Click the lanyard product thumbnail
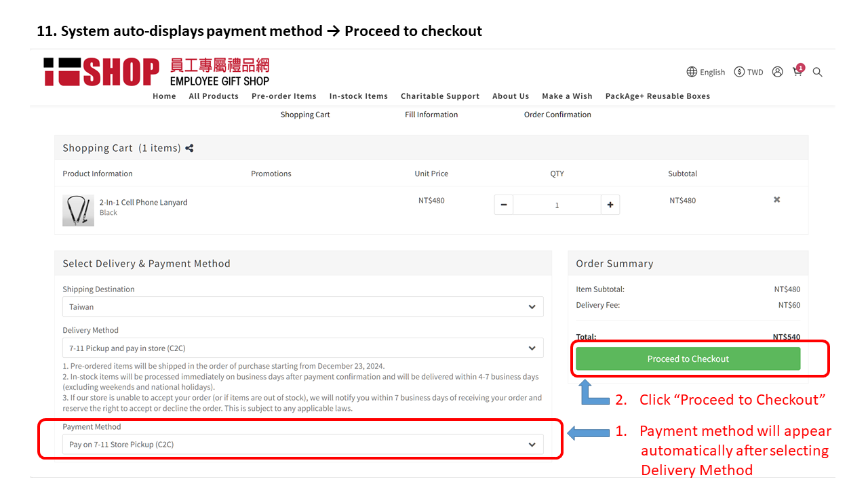 tap(79, 210)
